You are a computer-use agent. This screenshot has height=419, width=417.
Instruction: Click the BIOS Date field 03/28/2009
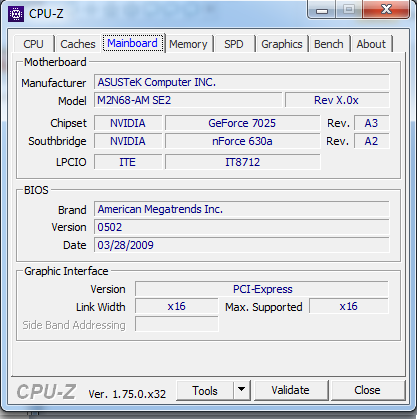[242, 245]
